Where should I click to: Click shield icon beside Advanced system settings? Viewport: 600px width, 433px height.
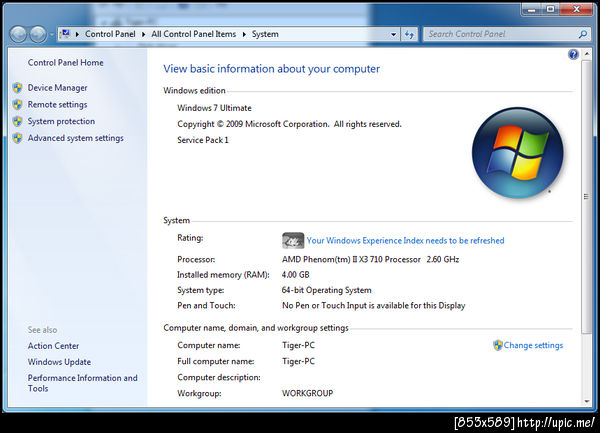coord(17,138)
